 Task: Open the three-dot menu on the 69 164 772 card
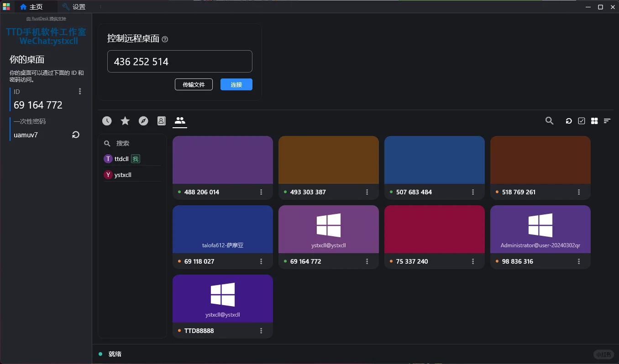pyautogui.click(x=367, y=261)
